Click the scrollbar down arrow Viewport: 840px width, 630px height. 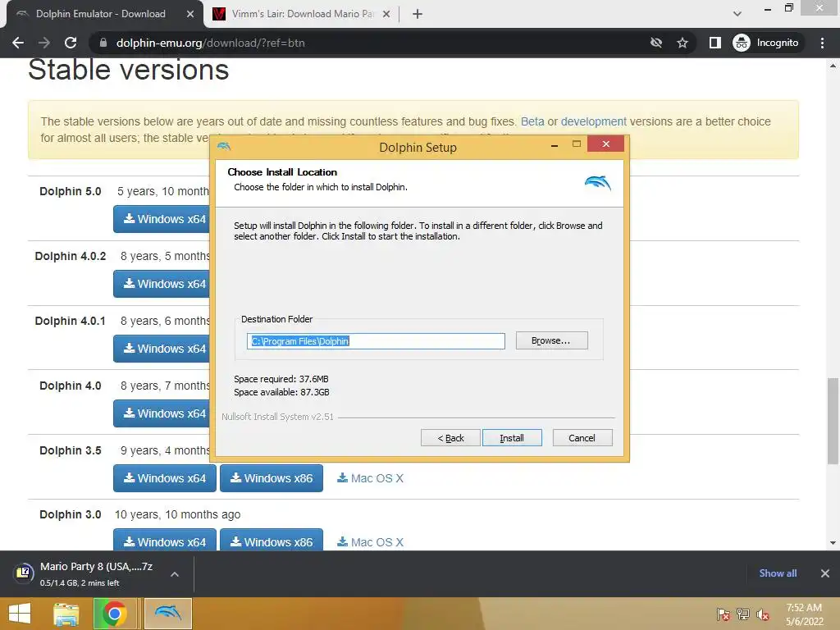tap(833, 543)
